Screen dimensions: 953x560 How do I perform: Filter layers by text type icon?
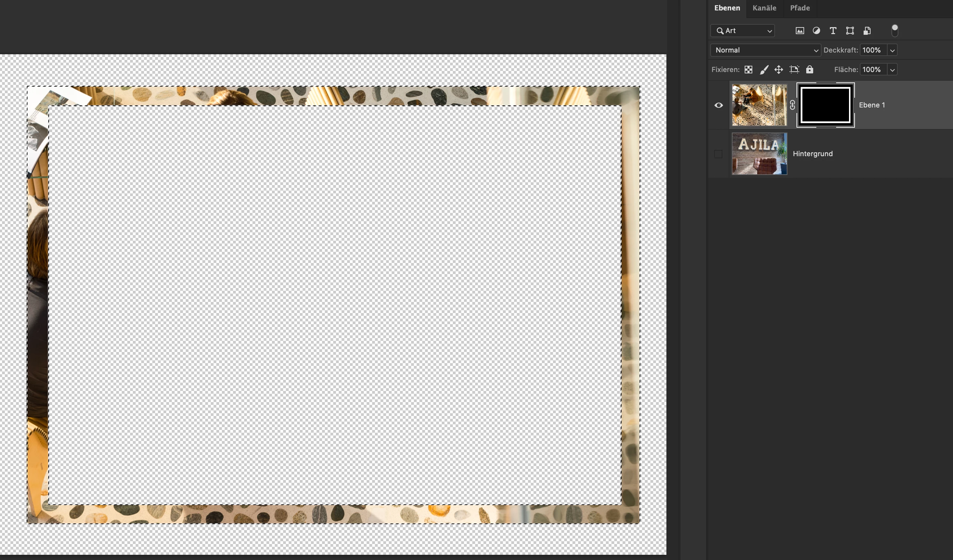point(833,31)
